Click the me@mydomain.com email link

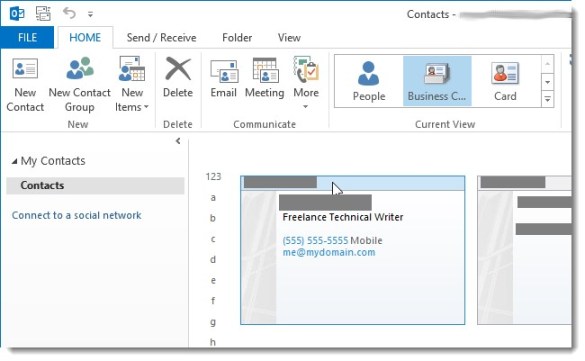coord(329,252)
